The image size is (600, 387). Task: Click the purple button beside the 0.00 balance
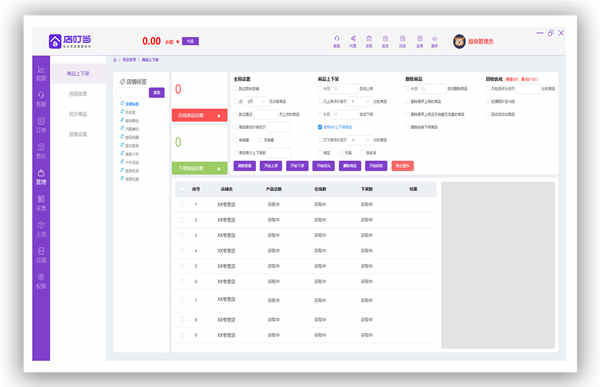click(190, 41)
